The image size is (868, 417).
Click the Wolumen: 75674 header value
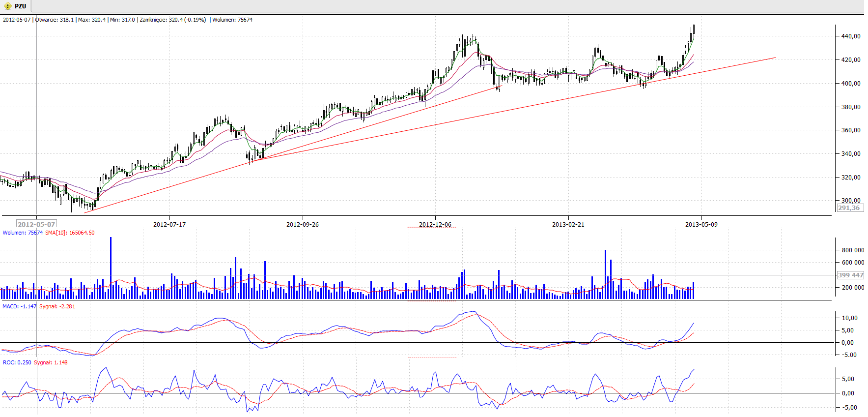(x=232, y=20)
